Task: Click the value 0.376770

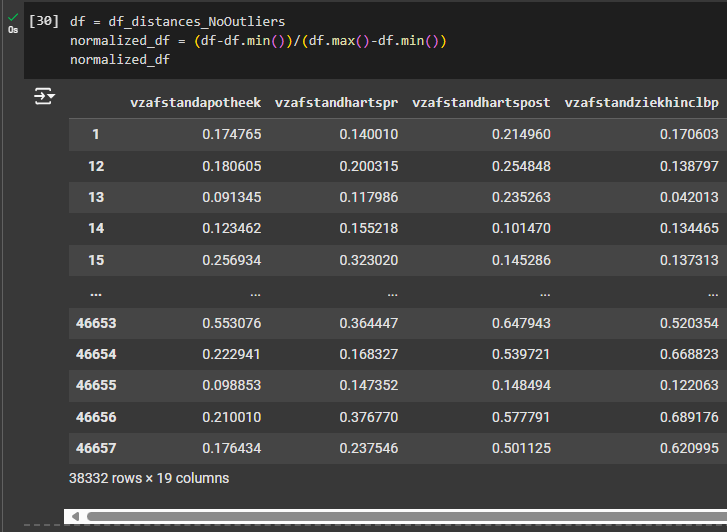Action: click(369, 417)
